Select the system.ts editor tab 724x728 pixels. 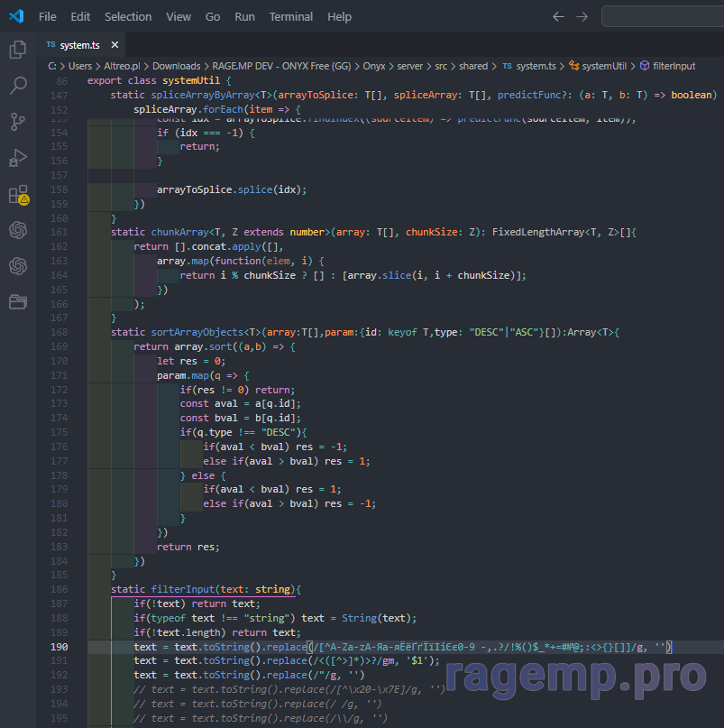(79, 45)
